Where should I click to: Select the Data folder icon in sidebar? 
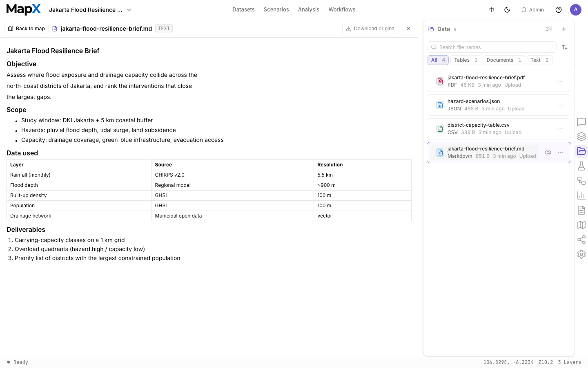[581, 151]
